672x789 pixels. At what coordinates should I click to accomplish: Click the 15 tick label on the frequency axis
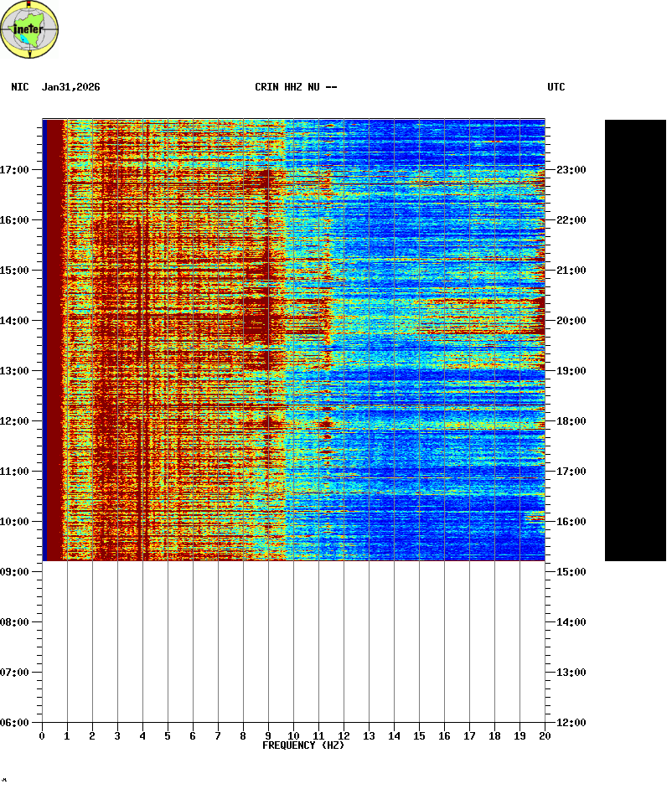click(419, 736)
